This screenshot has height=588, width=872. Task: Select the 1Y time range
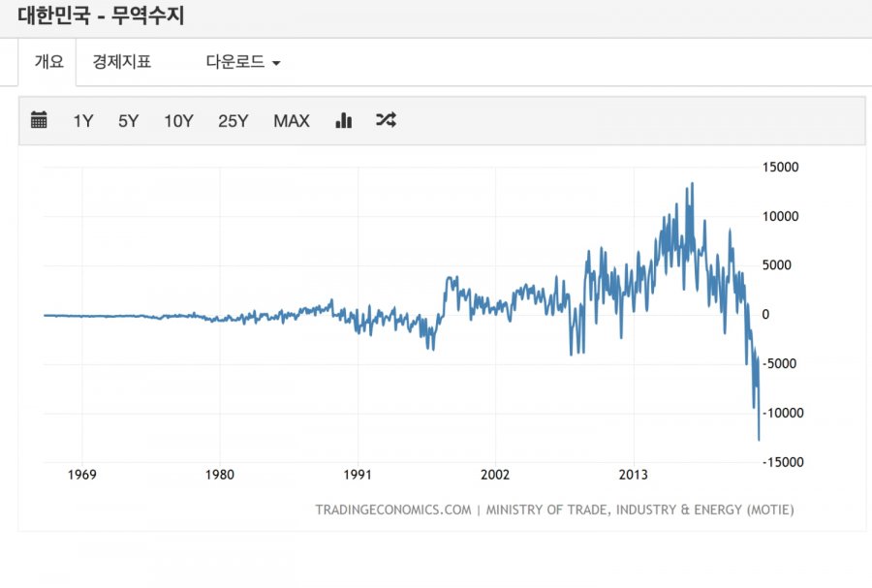[83, 121]
